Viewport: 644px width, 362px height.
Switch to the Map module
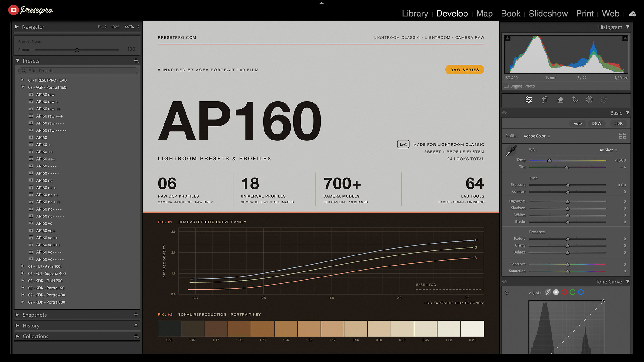[484, 14]
